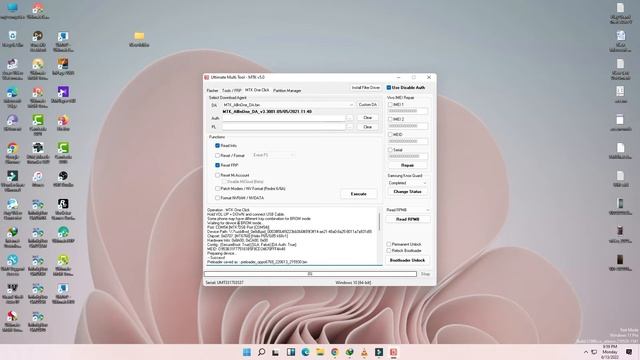
Task: Check the Relock Bootloader checkbox
Action: pyautogui.click(x=389, y=250)
